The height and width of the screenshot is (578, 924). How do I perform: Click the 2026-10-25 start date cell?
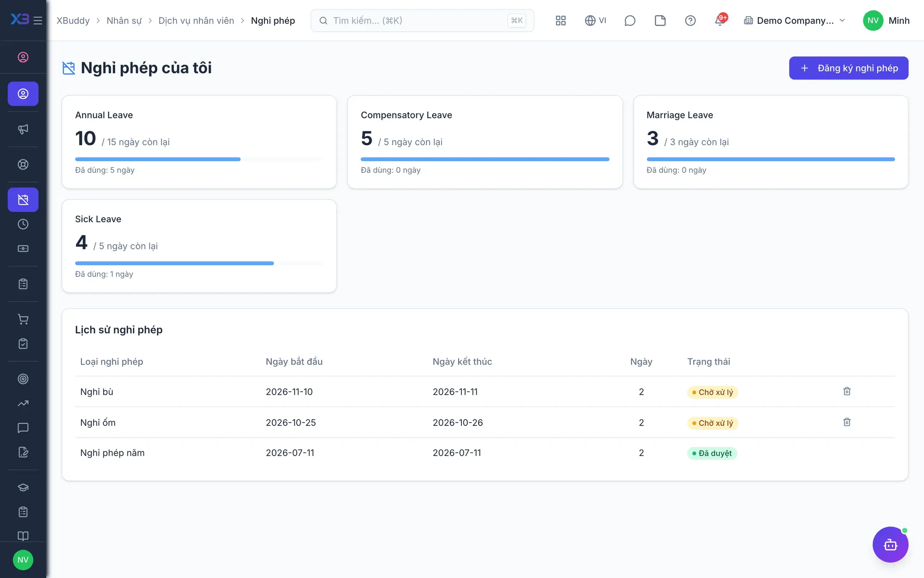[291, 422]
